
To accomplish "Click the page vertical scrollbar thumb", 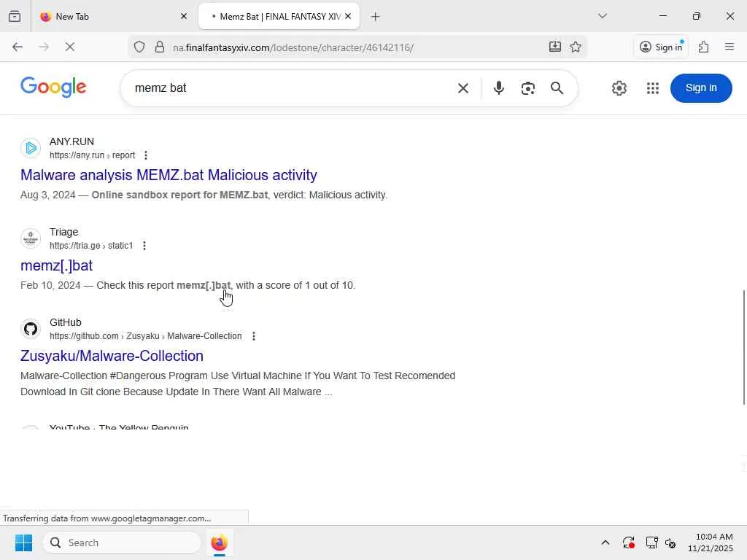I will pos(743,347).
